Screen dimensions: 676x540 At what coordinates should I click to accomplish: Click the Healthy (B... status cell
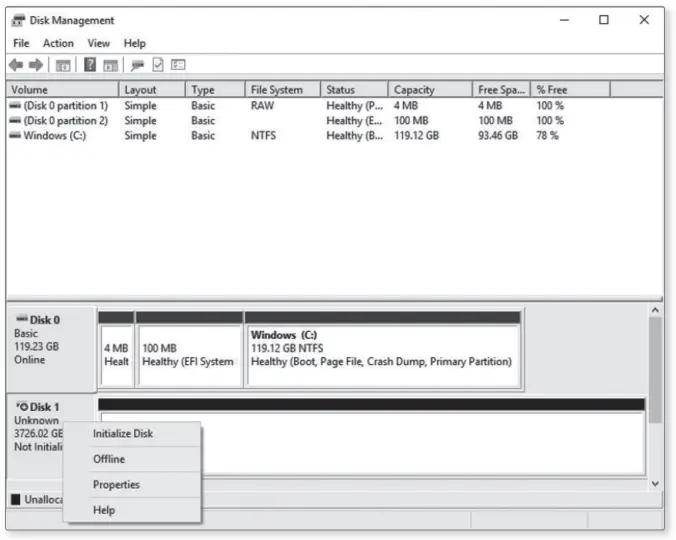point(354,136)
